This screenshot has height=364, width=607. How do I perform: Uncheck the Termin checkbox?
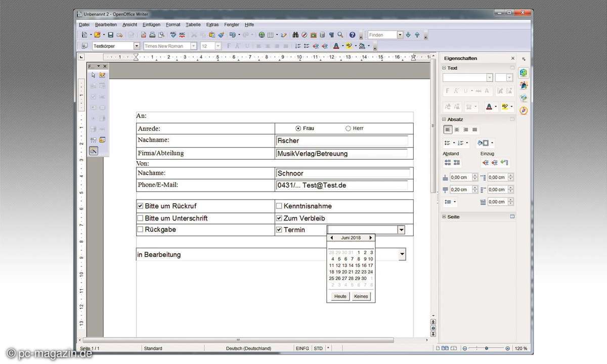[x=279, y=230]
